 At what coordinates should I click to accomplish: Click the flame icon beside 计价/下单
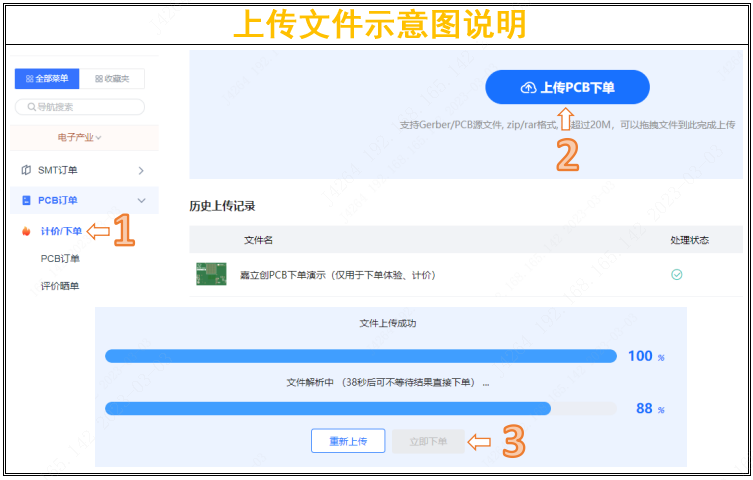pos(26,232)
